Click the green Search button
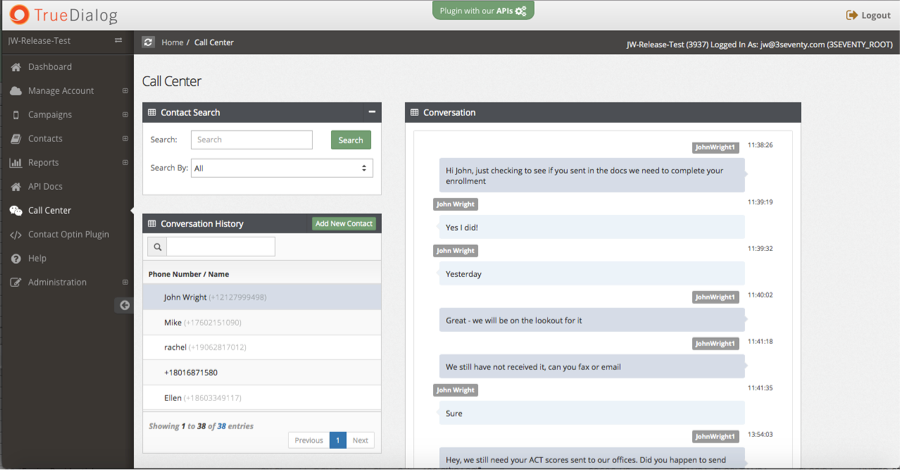The width and height of the screenshot is (900, 470). (x=351, y=140)
